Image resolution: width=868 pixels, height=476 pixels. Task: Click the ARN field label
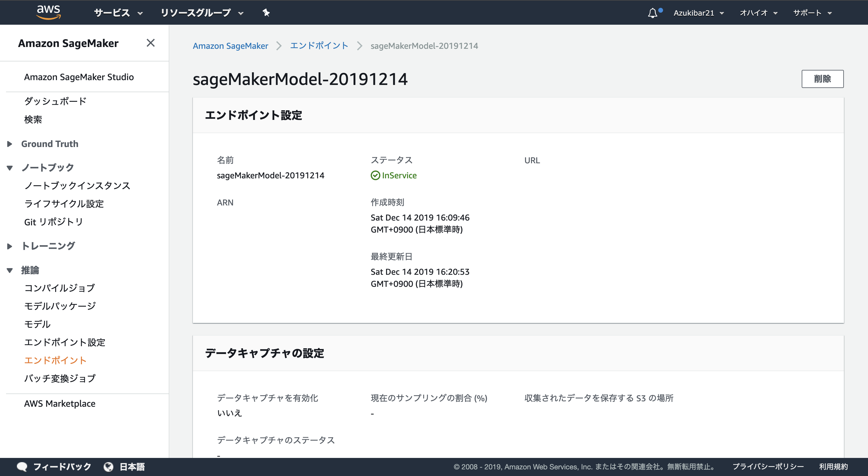[x=225, y=202]
